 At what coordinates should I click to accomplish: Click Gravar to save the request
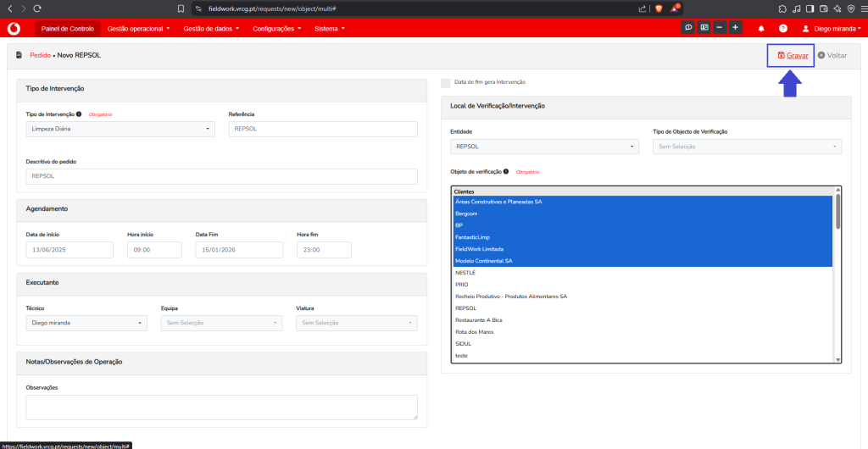tap(793, 55)
